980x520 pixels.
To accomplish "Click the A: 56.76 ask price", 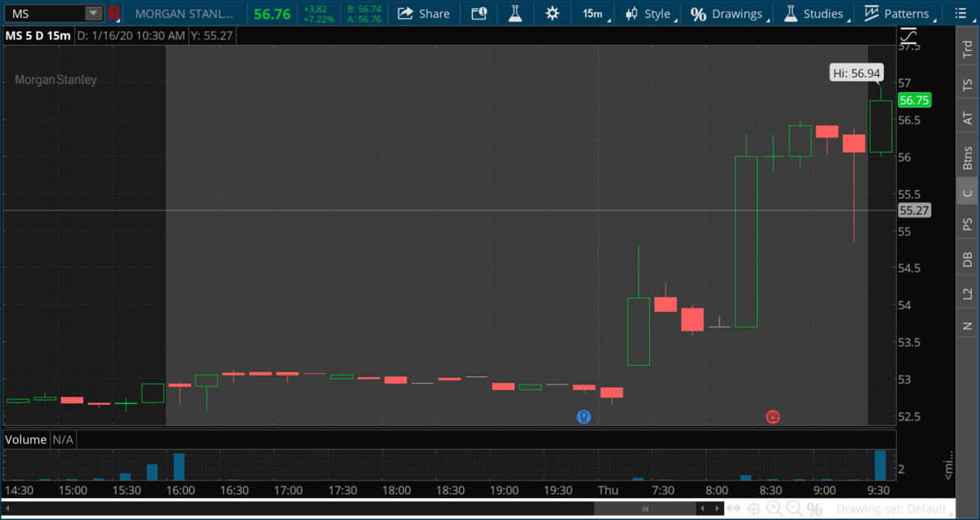I will [363, 19].
